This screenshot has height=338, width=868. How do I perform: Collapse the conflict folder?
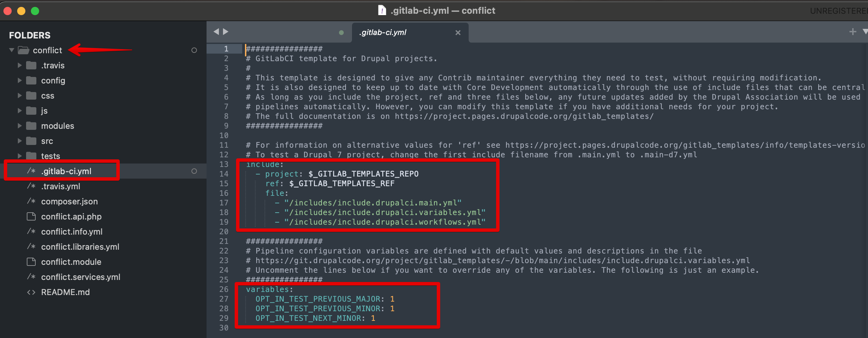[x=11, y=50]
